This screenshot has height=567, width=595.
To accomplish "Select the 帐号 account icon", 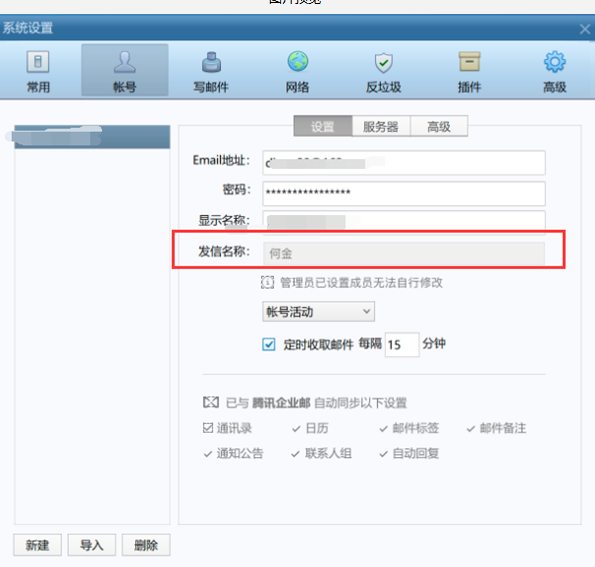I will click(x=124, y=62).
